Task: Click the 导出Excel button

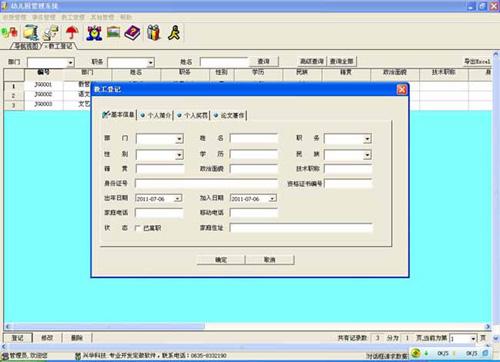Action: pyautogui.click(x=477, y=61)
